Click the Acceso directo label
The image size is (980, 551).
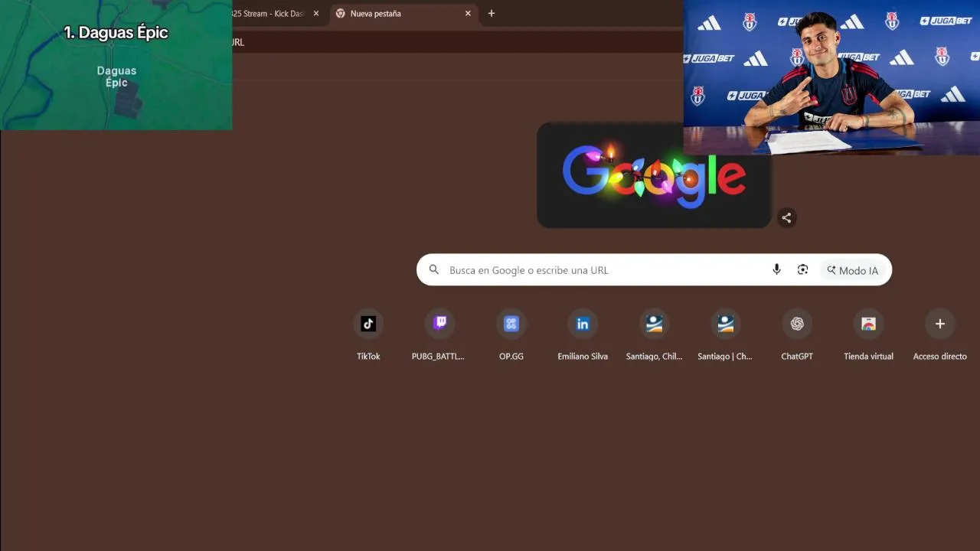click(940, 357)
